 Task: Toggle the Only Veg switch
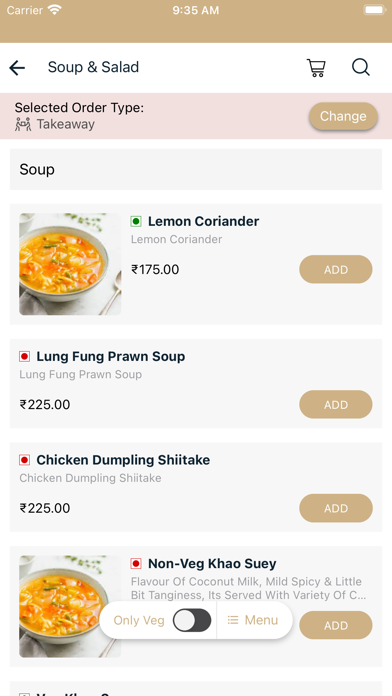(192, 620)
